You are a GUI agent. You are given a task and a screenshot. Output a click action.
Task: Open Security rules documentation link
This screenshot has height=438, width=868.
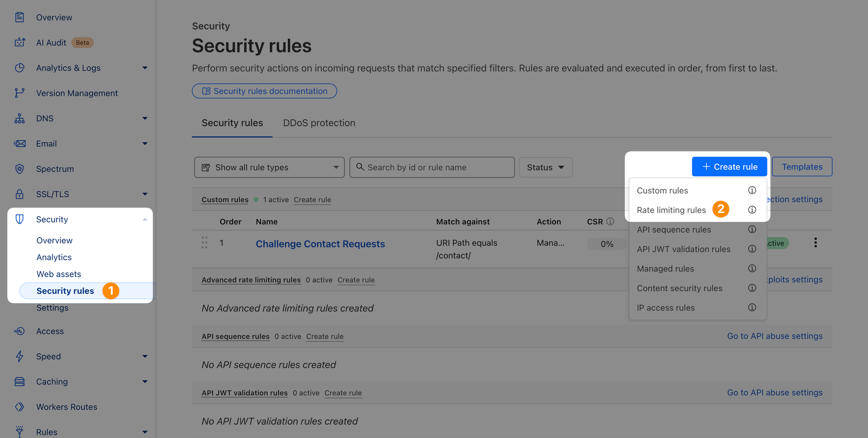[264, 91]
